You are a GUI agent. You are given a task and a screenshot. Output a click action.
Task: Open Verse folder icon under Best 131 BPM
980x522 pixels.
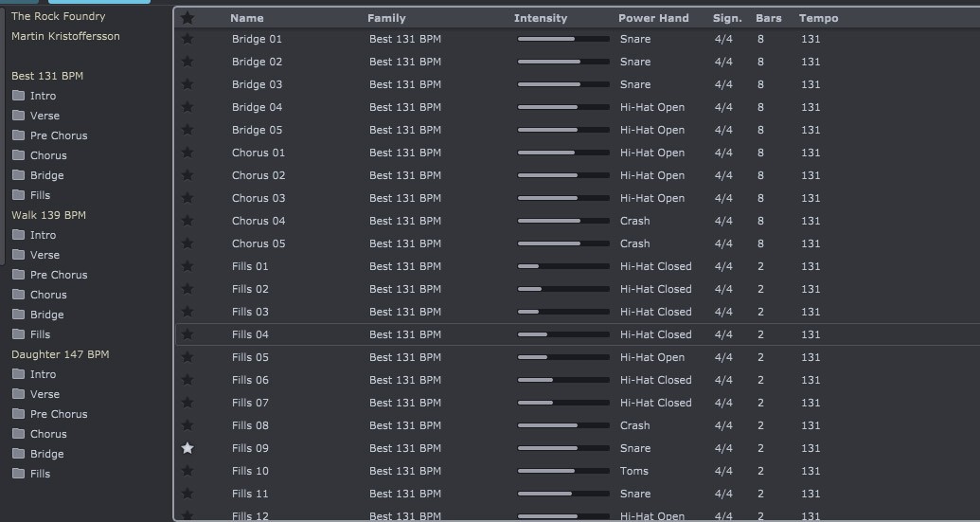point(19,116)
